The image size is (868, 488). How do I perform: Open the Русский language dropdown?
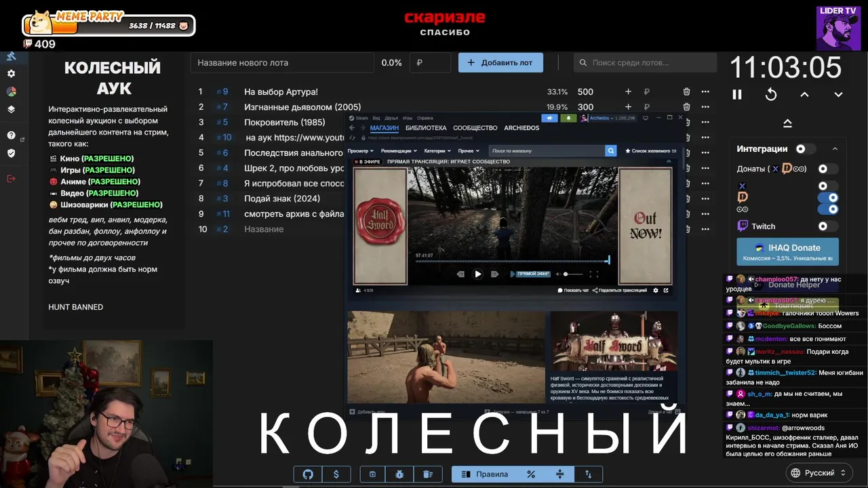(819, 472)
